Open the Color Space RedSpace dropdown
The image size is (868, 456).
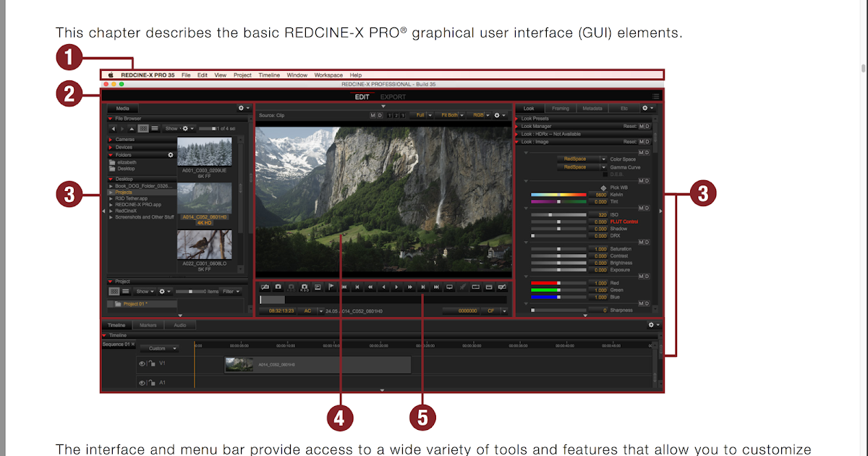582,159
